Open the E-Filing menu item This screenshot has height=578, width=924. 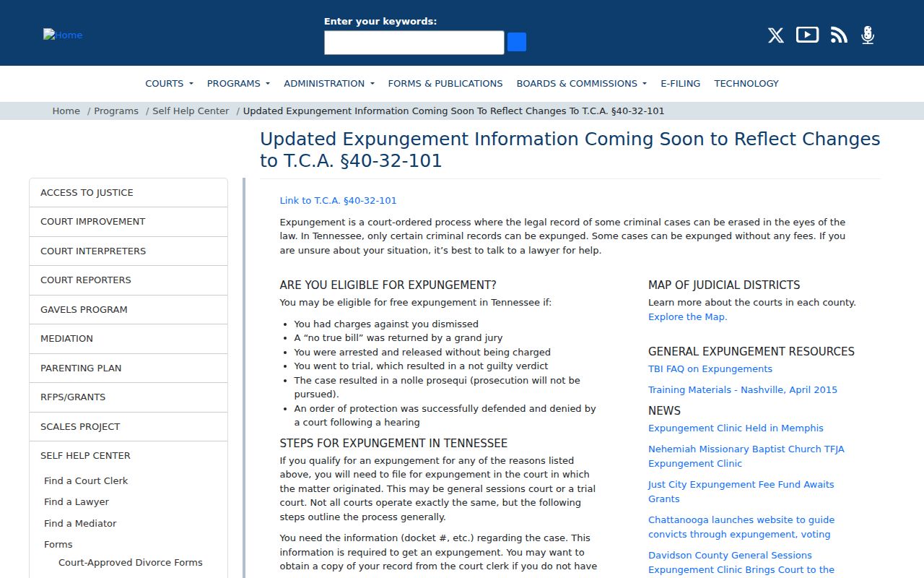[x=681, y=83]
